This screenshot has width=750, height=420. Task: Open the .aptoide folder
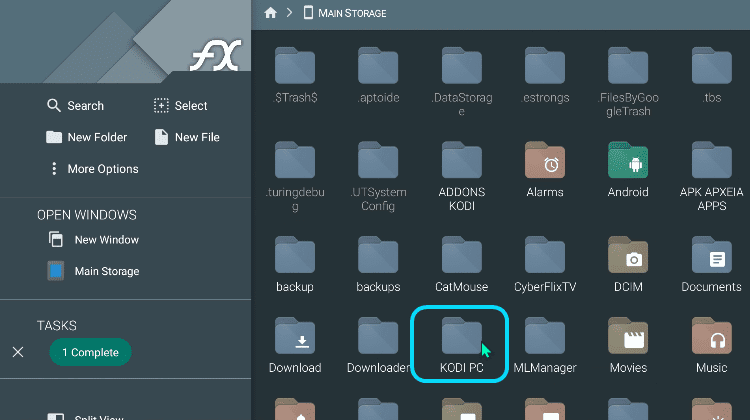tap(378, 76)
